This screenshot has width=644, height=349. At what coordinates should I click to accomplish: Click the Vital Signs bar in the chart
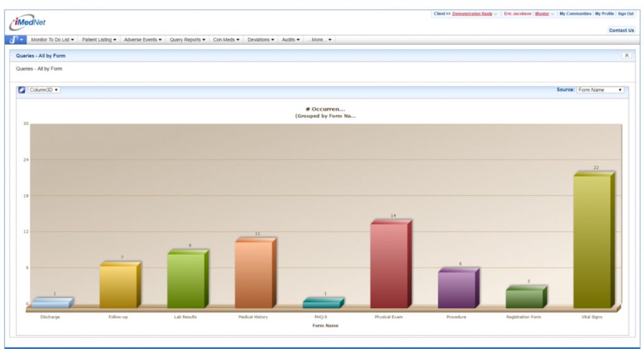coord(592,241)
